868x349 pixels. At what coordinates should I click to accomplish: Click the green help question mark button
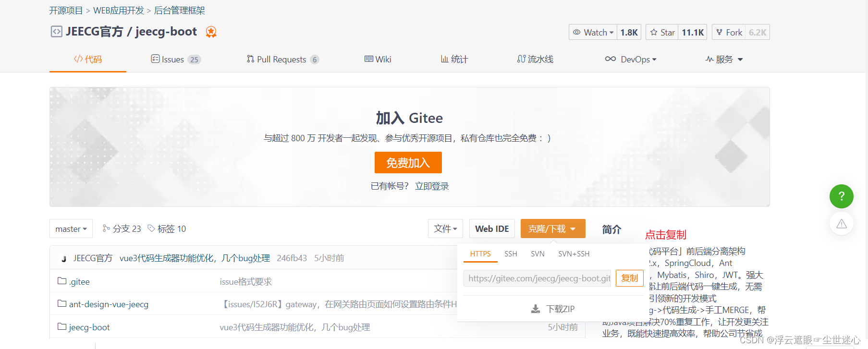841,196
